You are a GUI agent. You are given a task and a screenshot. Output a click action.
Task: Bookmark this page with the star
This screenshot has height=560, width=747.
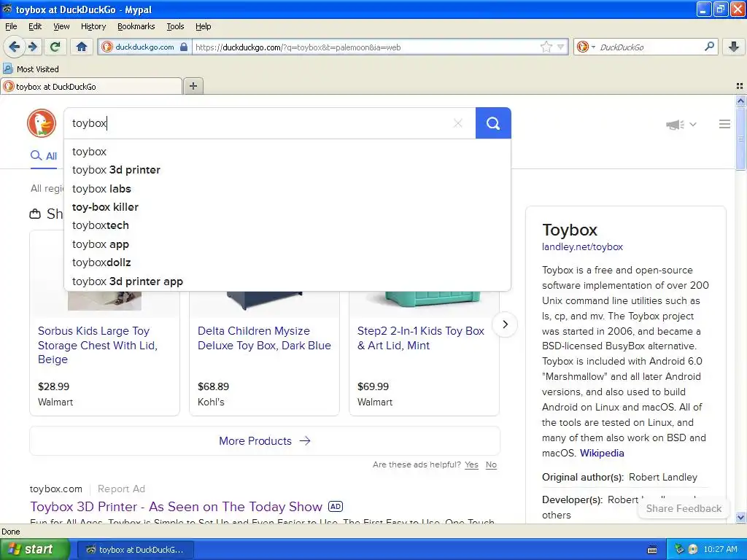tap(546, 47)
